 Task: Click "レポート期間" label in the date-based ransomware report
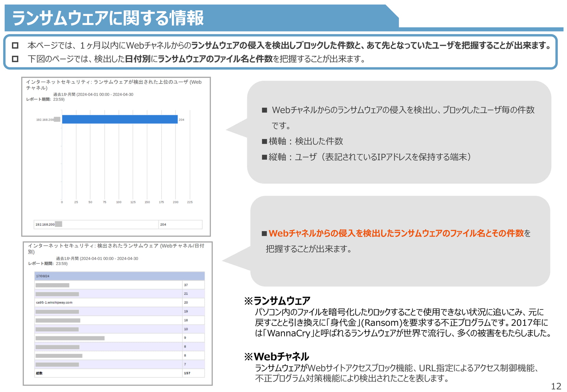pyautogui.click(x=41, y=263)
